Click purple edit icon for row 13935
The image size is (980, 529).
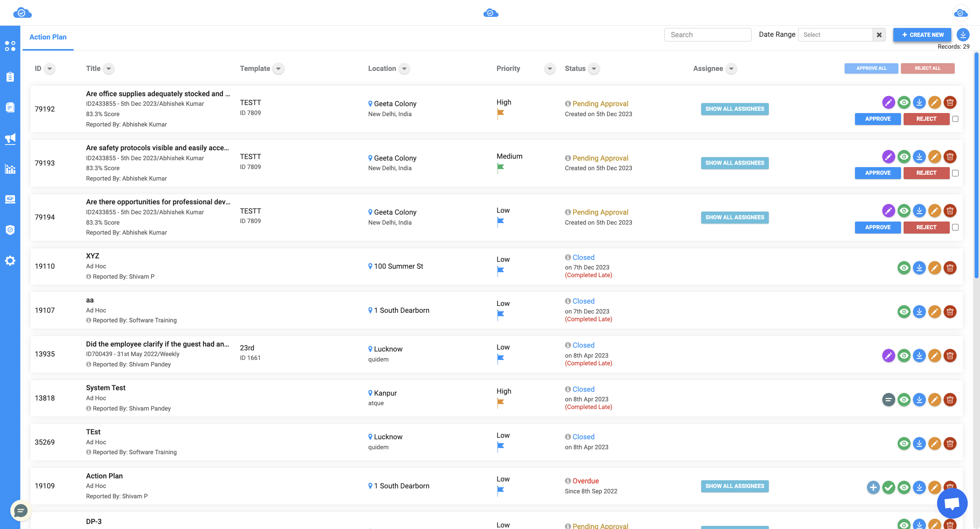pos(888,355)
